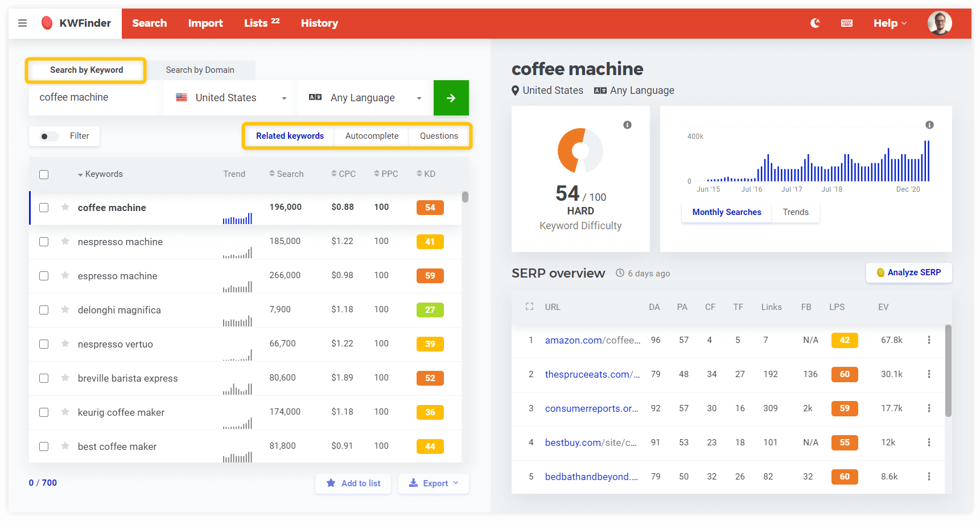Open options for amazon.com result
The width and height of the screenshot is (980, 521).
(x=929, y=340)
